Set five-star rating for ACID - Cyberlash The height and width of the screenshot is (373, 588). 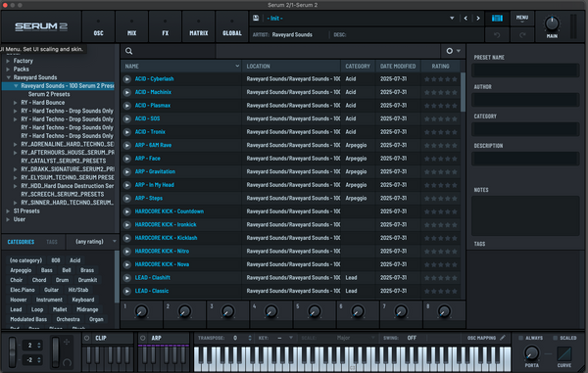(x=455, y=79)
